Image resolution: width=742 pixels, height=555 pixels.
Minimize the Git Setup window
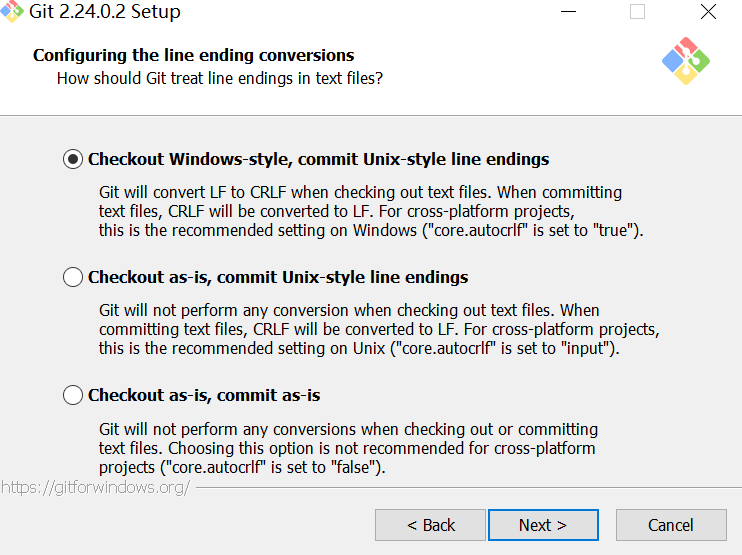point(567,13)
